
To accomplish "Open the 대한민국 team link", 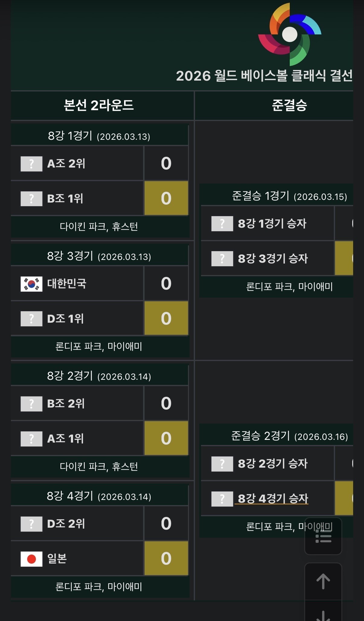I will (67, 284).
